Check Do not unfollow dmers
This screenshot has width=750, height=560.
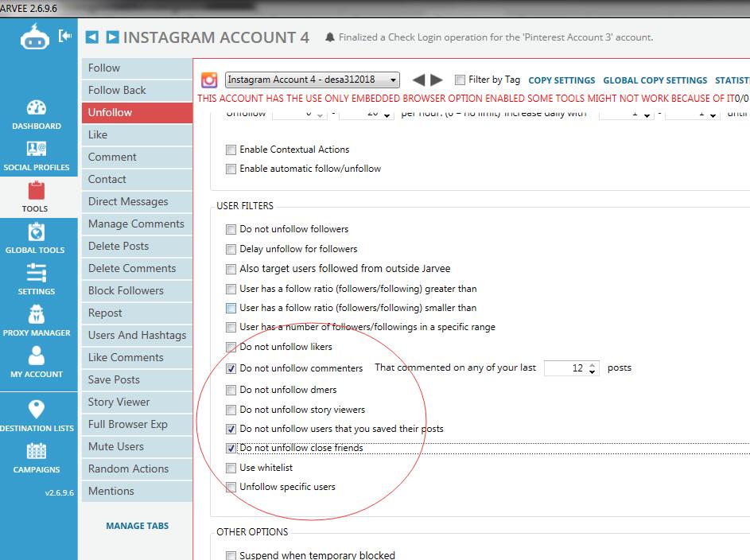pyautogui.click(x=231, y=391)
